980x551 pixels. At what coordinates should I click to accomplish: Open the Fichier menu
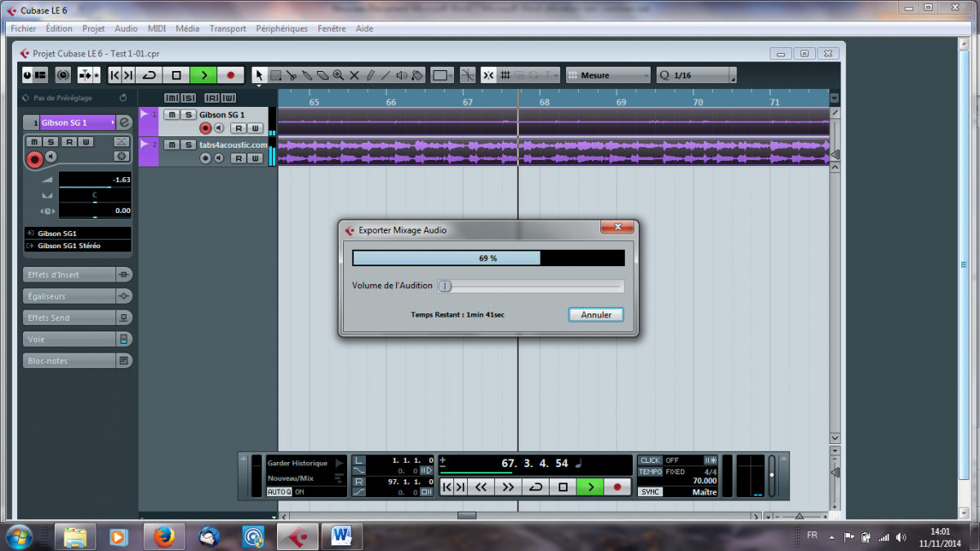23,29
